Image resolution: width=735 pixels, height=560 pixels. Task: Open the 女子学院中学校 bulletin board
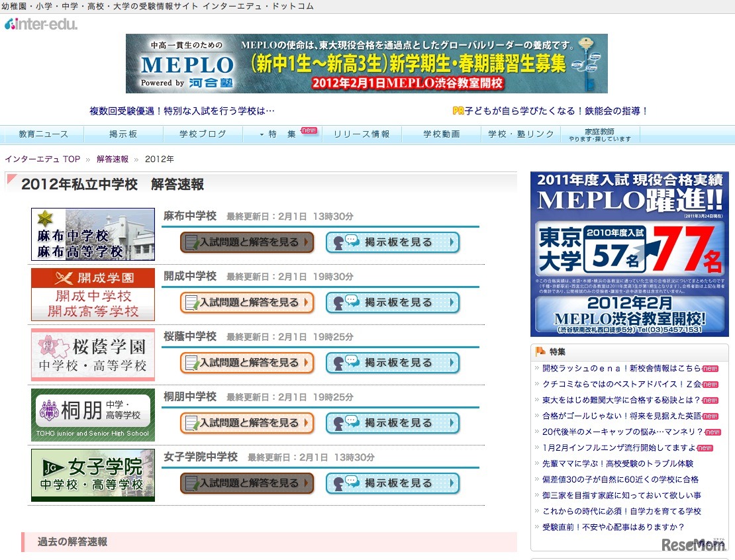point(393,483)
